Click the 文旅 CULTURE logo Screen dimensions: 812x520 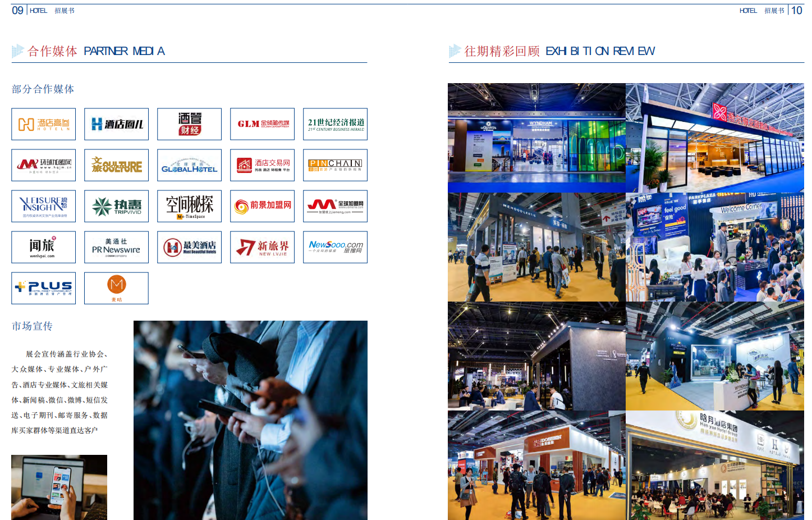(116, 165)
